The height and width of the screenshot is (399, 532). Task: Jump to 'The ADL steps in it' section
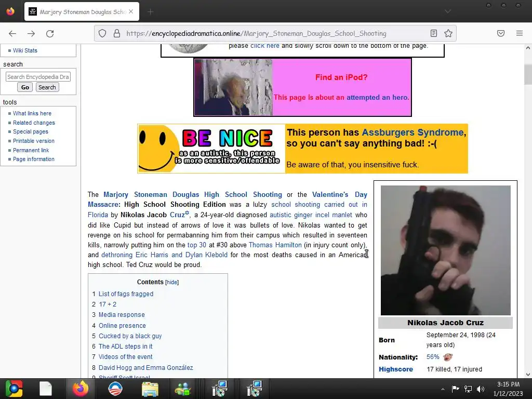(x=126, y=347)
